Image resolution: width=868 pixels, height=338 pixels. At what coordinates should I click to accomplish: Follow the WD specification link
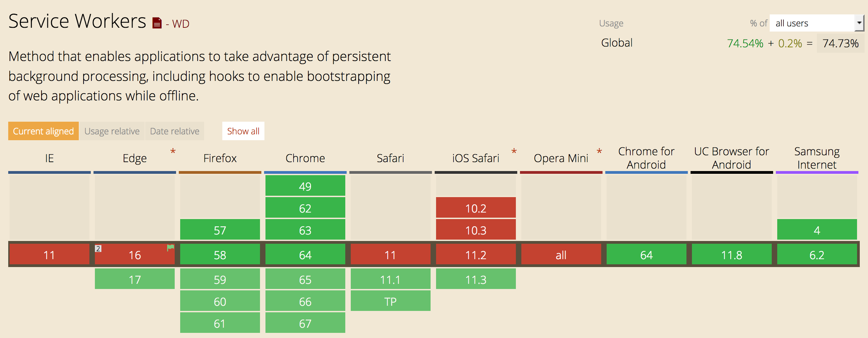click(180, 24)
